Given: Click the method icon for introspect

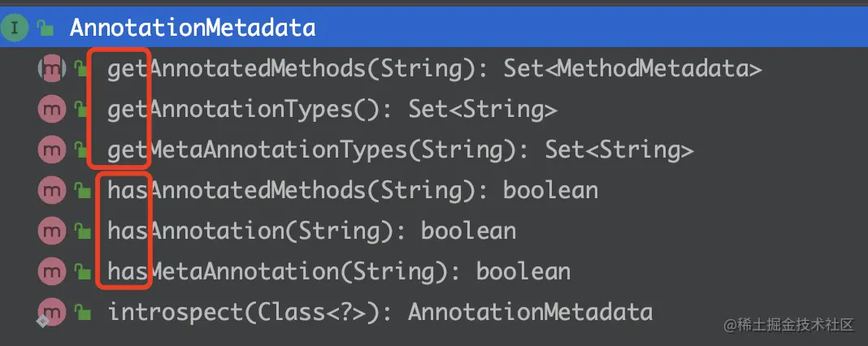Looking at the screenshot, I should click(x=52, y=311).
